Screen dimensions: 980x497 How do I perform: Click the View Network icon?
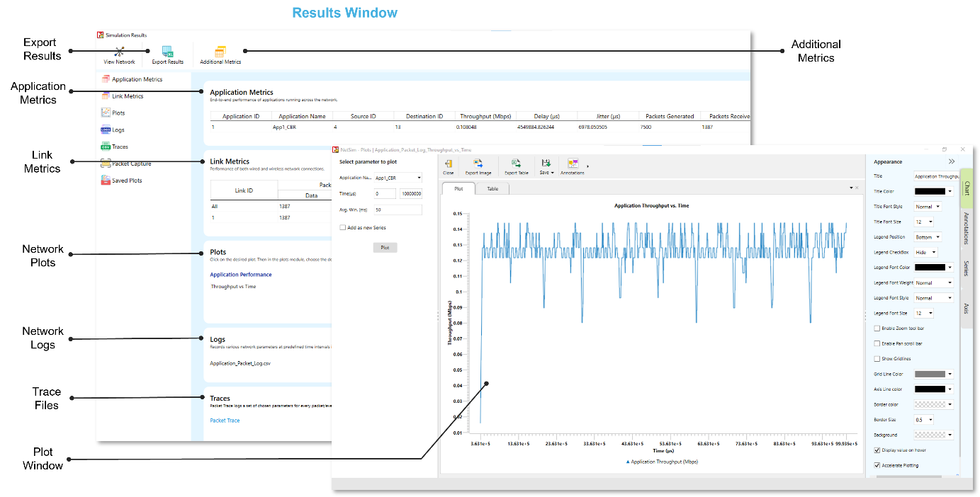tap(119, 52)
